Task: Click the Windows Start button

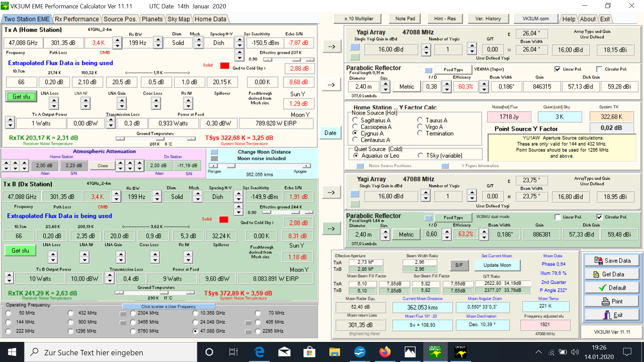Action: point(12,352)
